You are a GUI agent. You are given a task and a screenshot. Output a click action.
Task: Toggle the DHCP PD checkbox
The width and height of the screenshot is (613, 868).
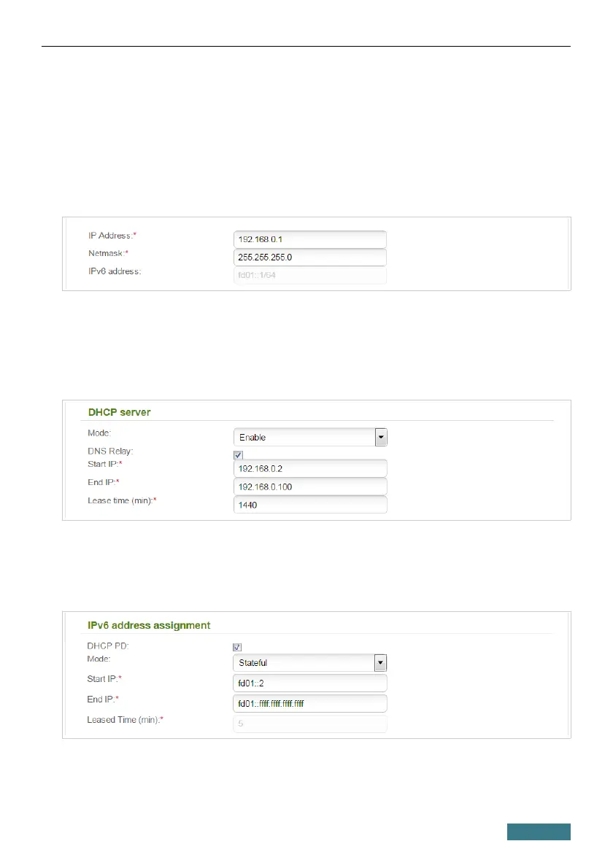[x=238, y=647]
